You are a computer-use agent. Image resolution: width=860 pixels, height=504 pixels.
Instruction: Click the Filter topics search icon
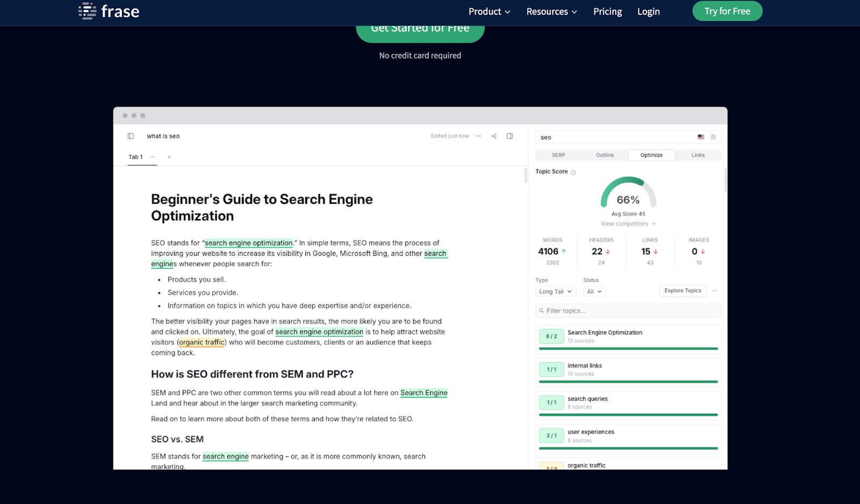tap(541, 311)
